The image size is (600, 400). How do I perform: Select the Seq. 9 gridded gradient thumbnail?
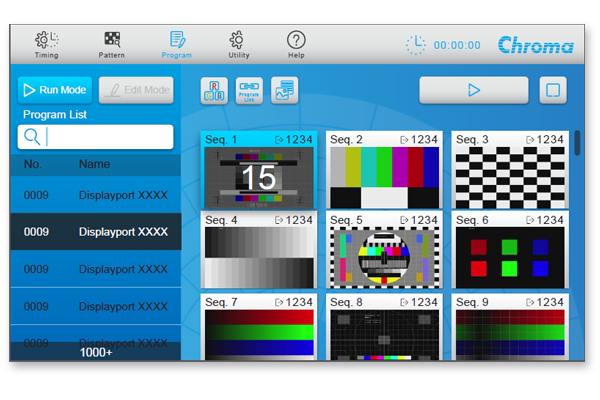point(510,327)
